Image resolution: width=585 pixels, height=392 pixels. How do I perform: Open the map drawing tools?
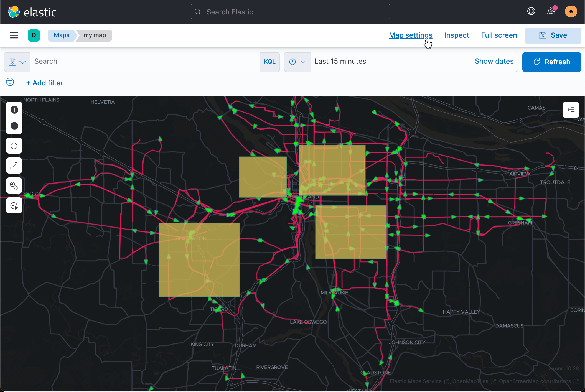(x=14, y=185)
